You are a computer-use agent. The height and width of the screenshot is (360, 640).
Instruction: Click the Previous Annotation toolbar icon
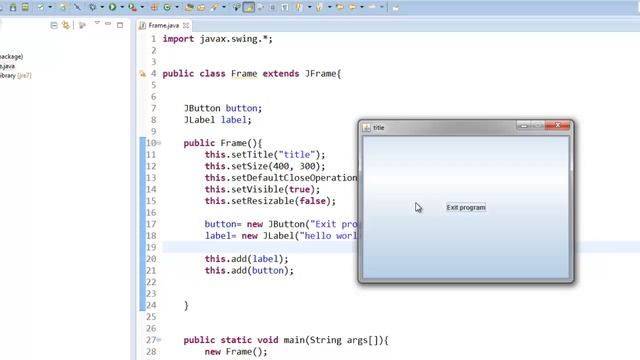(319, 7)
